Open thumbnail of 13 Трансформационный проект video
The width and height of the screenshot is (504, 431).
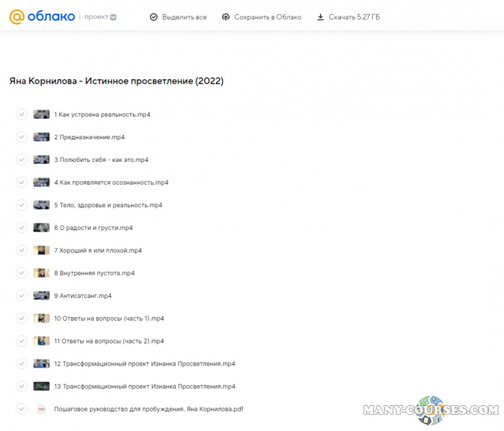point(42,386)
